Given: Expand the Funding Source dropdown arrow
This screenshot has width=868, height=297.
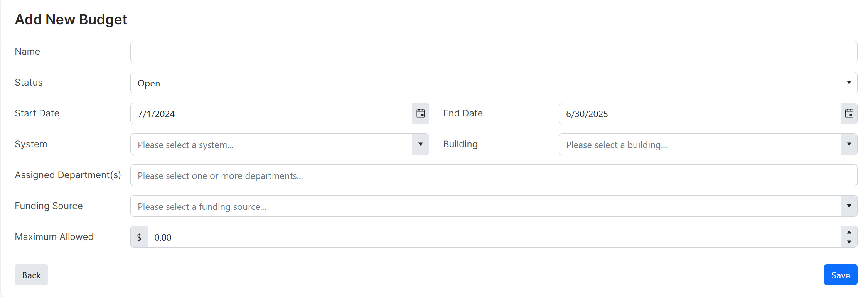Looking at the screenshot, I should click(849, 206).
